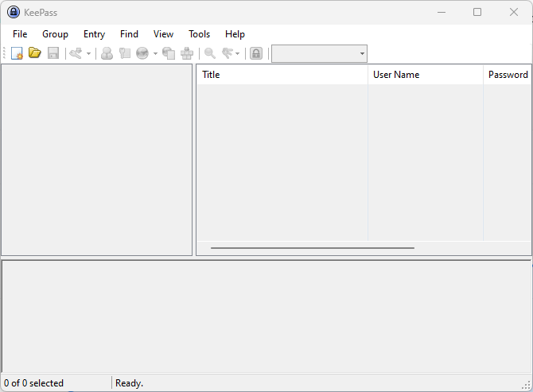The height and width of the screenshot is (392, 533).
Task: Open the Help menu
Action: pyautogui.click(x=235, y=34)
